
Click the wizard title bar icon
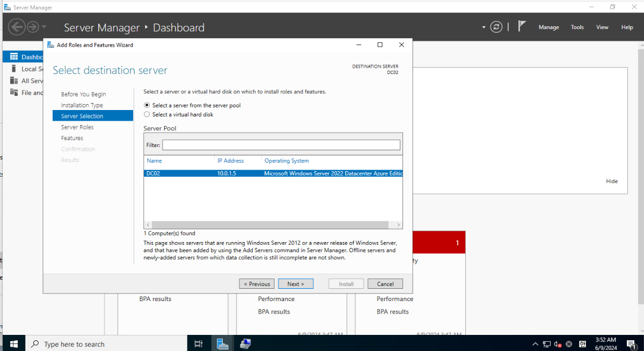(x=50, y=45)
